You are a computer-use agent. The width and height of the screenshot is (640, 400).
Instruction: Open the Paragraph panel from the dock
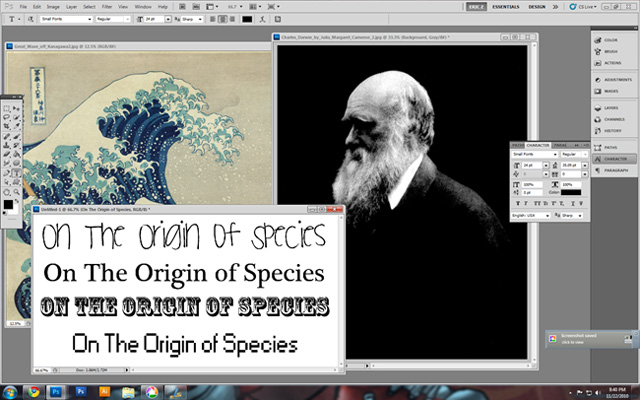pyautogui.click(x=614, y=170)
